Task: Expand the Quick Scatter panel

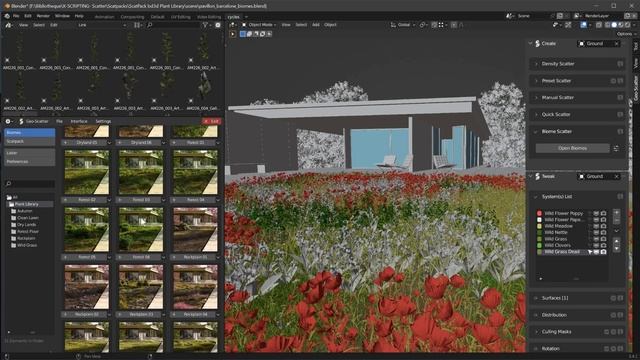Action: [536, 115]
